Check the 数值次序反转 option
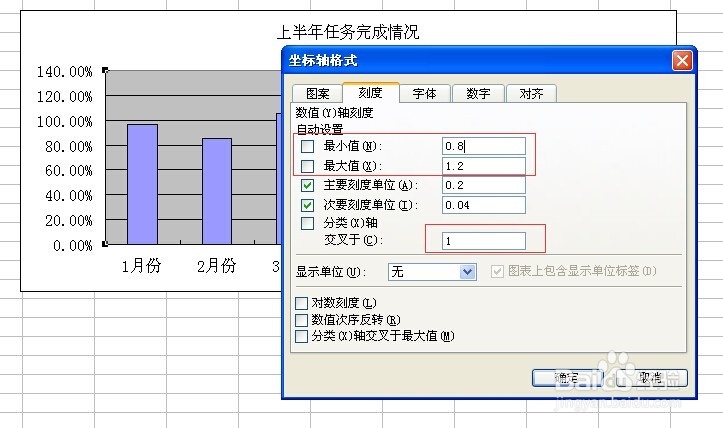 [x=301, y=320]
